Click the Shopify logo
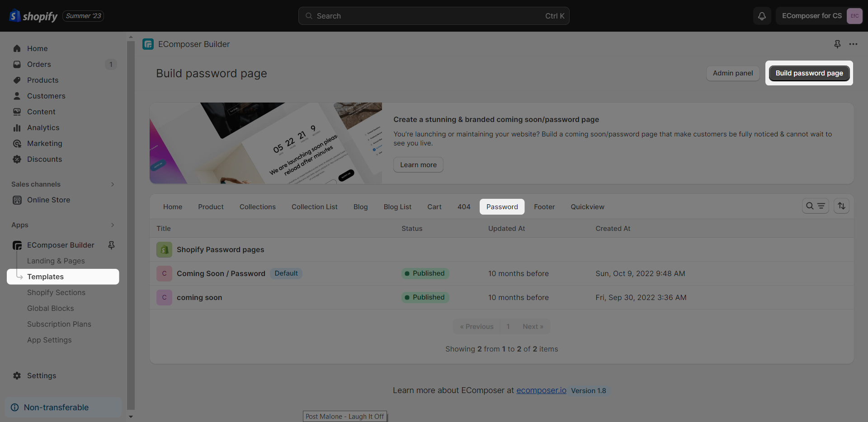 (x=33, y=16)
